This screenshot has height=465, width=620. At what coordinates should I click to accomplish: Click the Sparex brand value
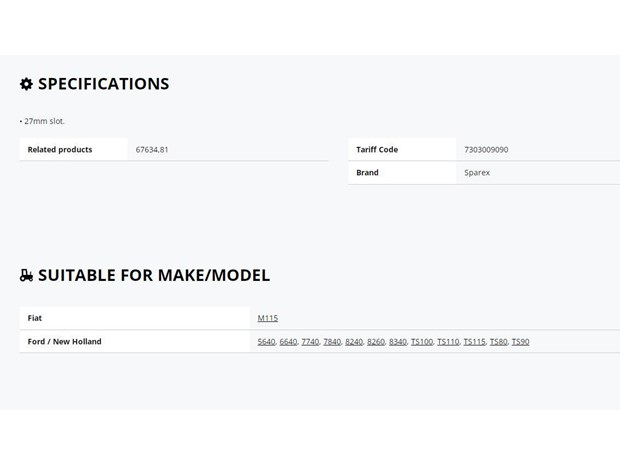click(477, 173)
